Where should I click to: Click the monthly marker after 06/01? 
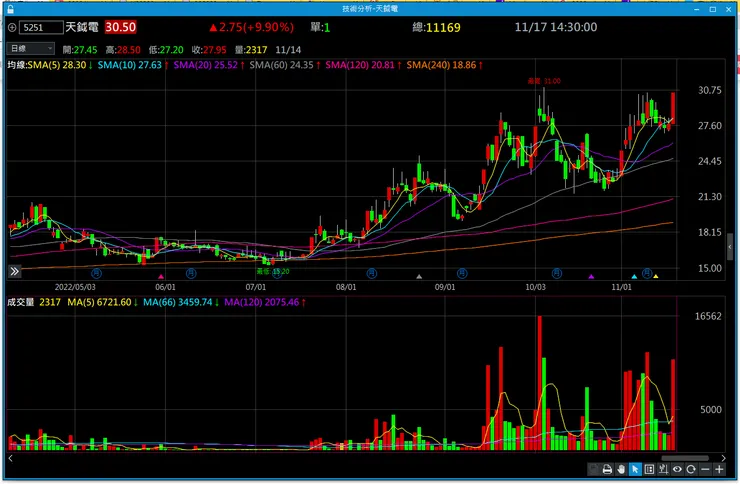tap(191, 273)
